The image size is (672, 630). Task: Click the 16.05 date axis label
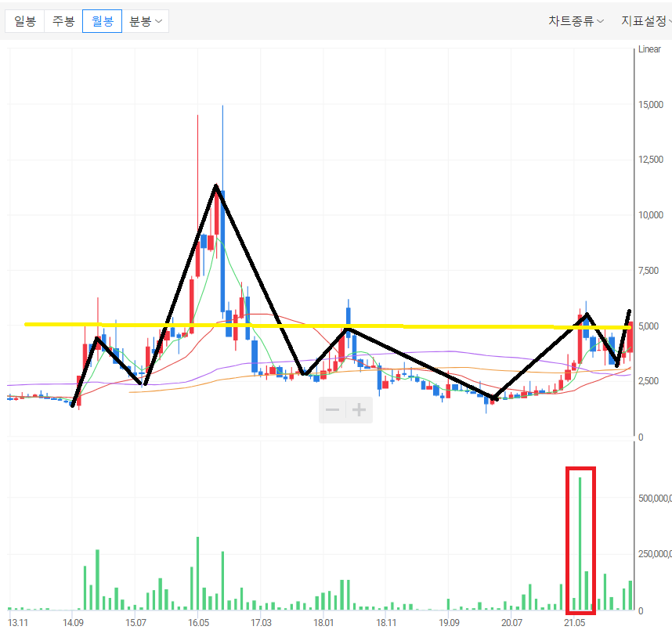point(198,622)
